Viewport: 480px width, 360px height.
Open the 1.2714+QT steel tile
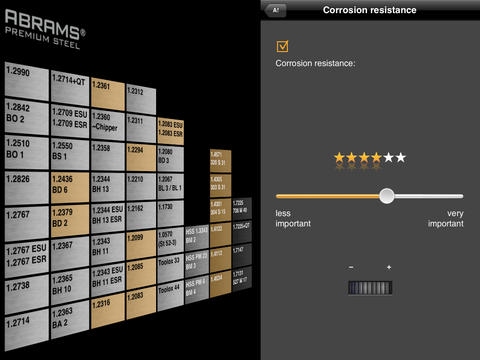point(70,88)
